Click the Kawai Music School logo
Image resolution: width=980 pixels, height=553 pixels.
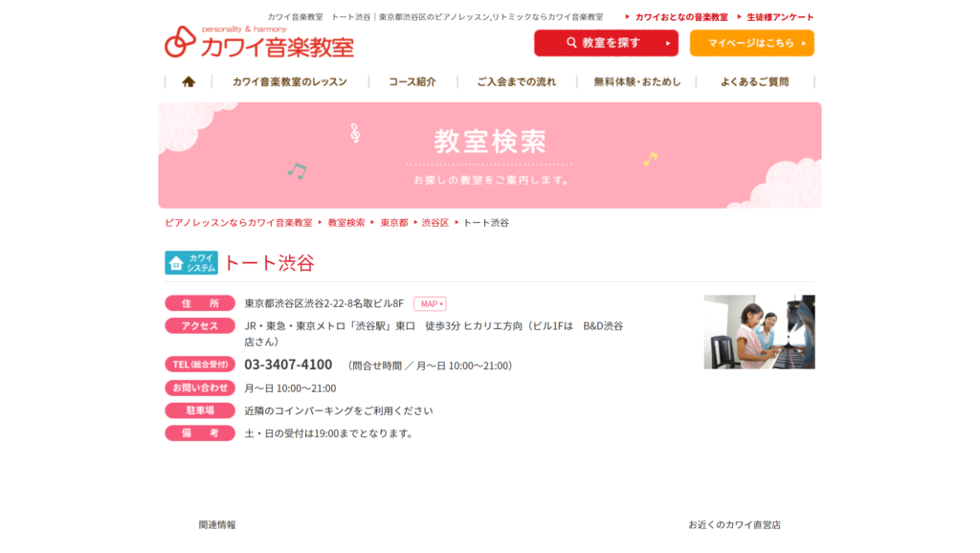point(259,42)
